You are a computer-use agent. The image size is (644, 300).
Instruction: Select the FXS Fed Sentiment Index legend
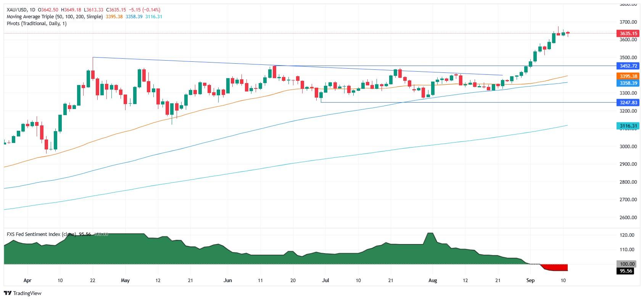click(x=41, y=234)
